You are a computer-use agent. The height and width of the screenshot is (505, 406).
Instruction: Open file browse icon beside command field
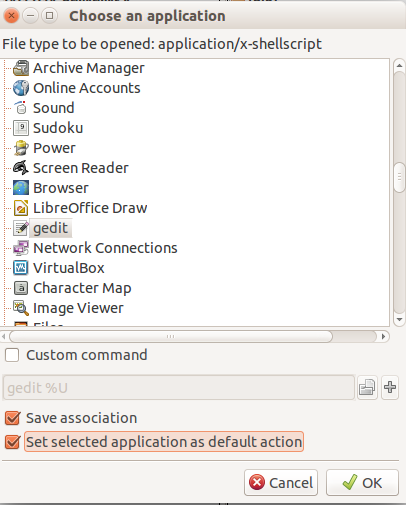point(367,387)
